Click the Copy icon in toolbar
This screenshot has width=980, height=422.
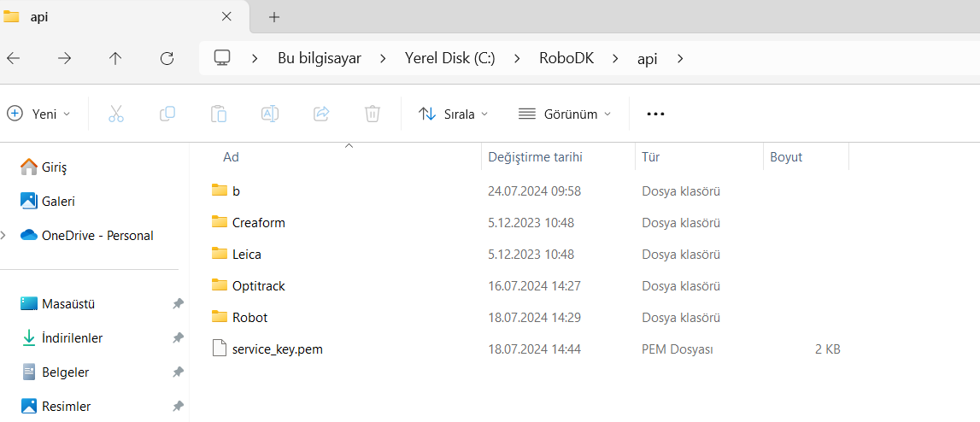click(x=167, y=114)
